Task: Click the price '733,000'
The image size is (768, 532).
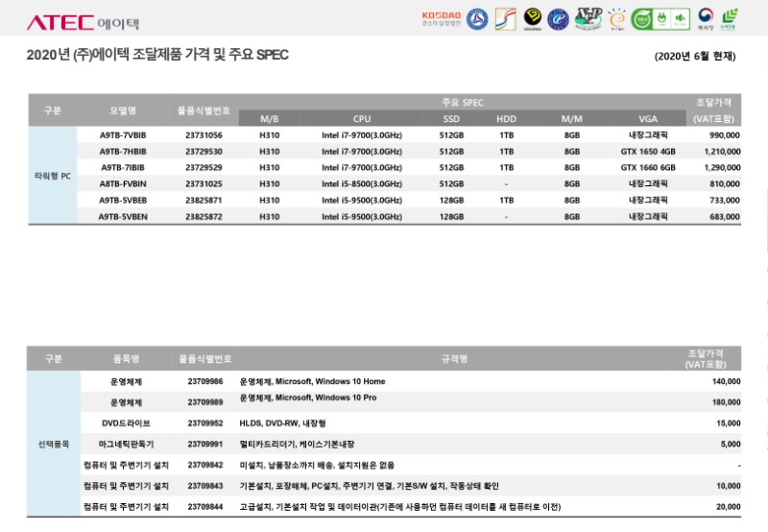Action: point(725,200)
